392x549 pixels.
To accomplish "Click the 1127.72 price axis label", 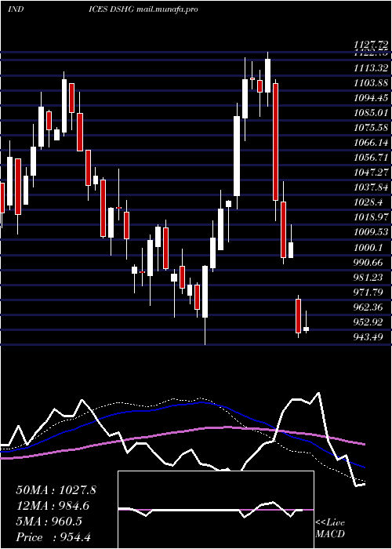I will pyautogui.click(x=371, y=45).
